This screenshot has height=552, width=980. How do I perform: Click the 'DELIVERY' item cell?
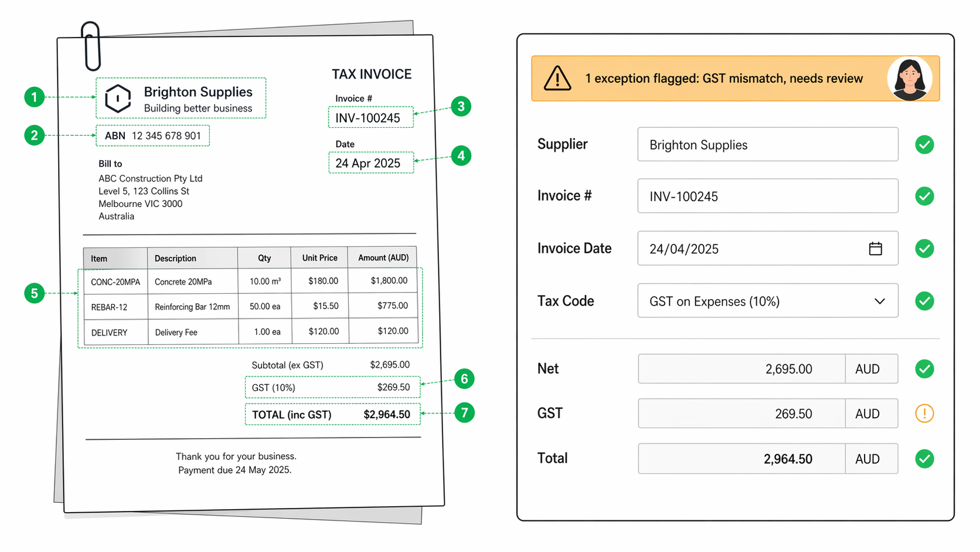[115, 333]
